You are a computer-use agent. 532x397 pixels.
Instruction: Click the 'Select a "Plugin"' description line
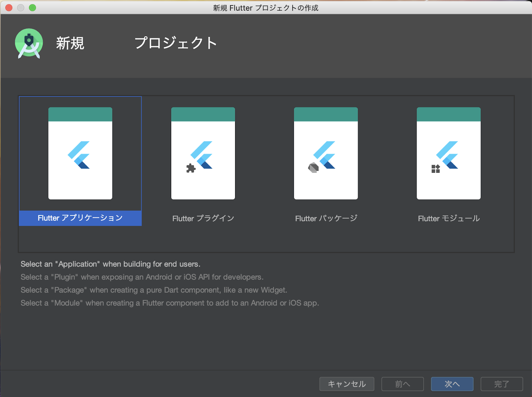[x=142, y=277]
